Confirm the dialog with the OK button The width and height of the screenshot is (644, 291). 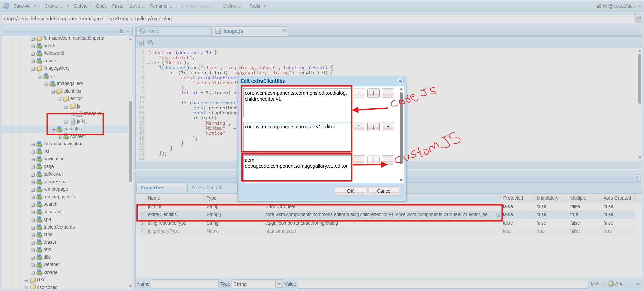click(x=350, y=191)
